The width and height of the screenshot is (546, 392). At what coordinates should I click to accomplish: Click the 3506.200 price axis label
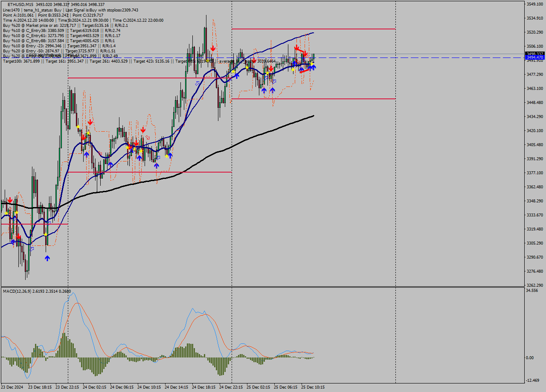pyautogui.click(x=535, y=46)
